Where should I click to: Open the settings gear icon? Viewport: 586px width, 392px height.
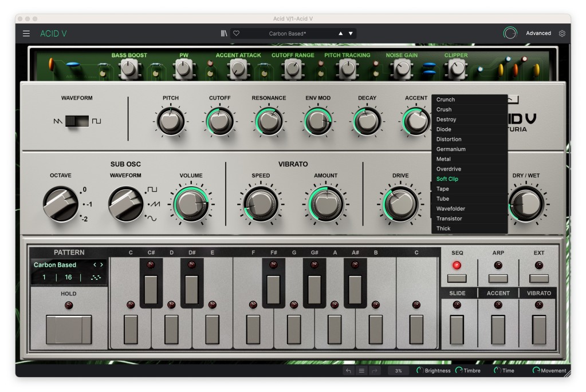click(x=562, y=34)
